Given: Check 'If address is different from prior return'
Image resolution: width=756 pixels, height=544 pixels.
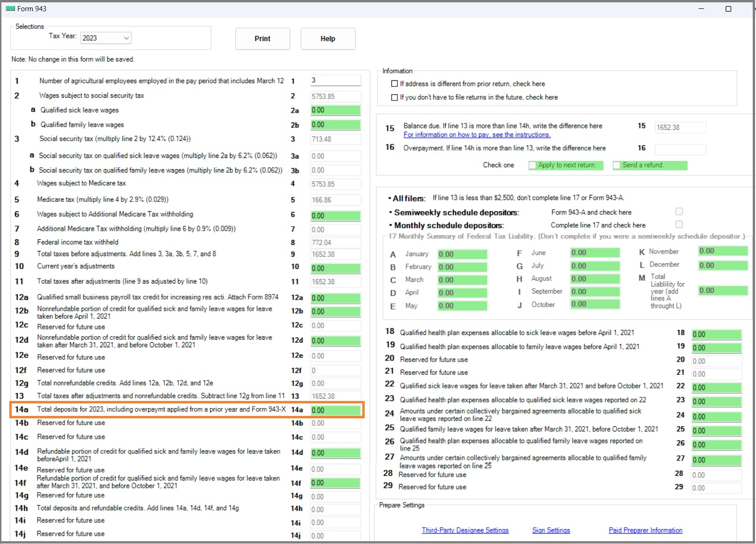Looking at the screenshot, I should (x=395, y=84).
